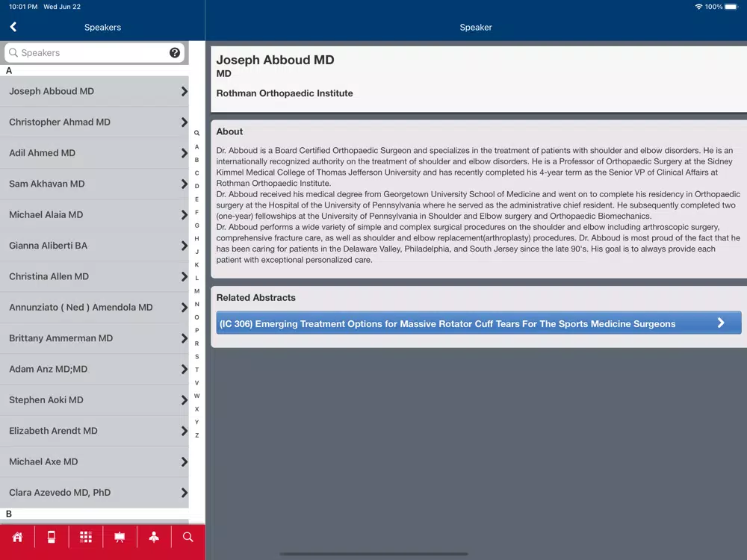Select speaker Elizabeth Arendt MD
Image resolution: width=747 pixels, height=560 pixels.
coord(94,431)
